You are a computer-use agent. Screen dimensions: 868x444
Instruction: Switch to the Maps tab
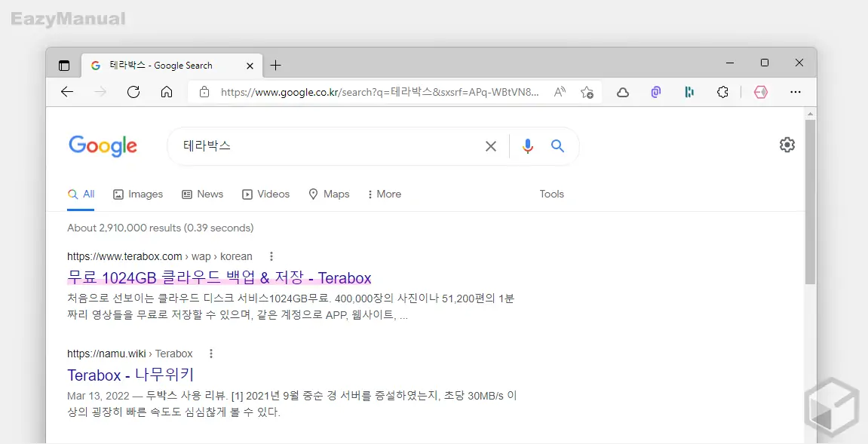(329, 194)
